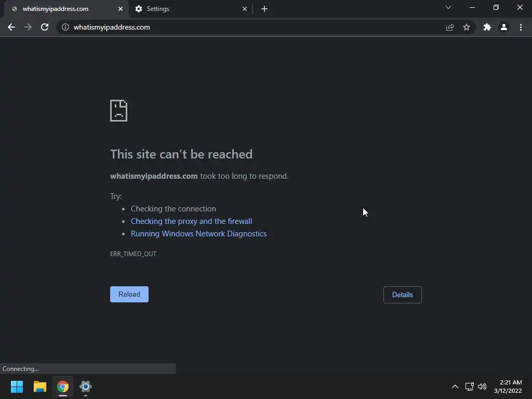Click the Chrome taskbar icon
This screenshot has width=532, height=399.
point(62,387)
